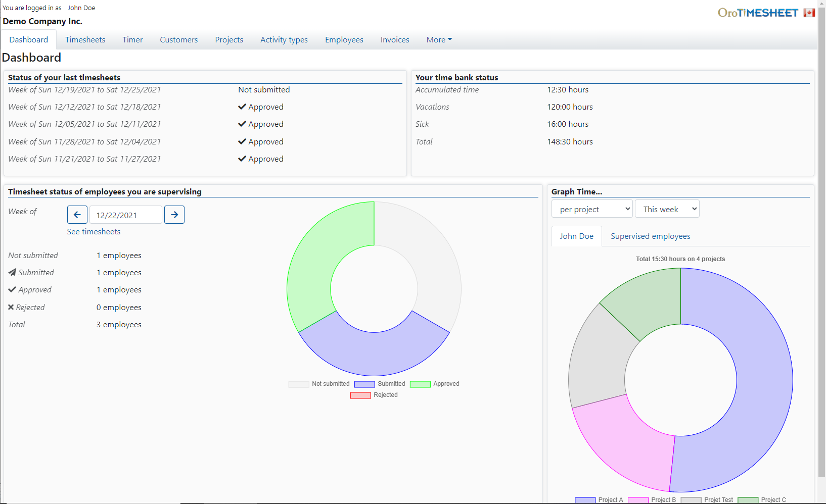Switch to the Supervised employees tab
Viewport: 826px width, 504px height.
click(x=651, y=236)
